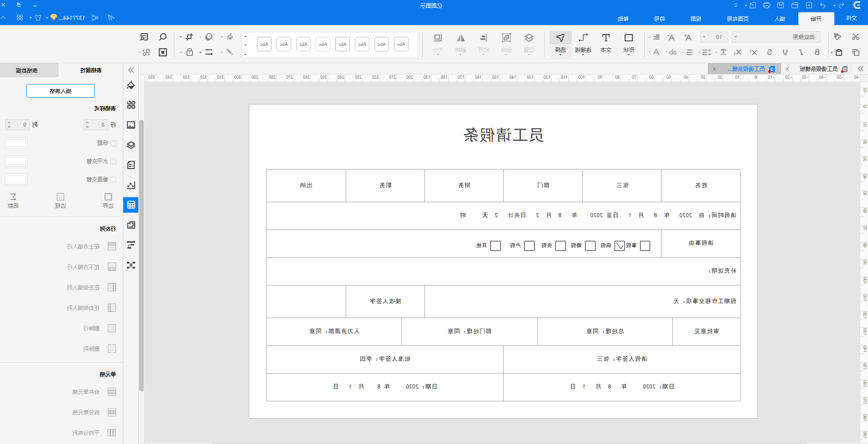
Task: Open the 文件 menu
Action: (852, 18)
